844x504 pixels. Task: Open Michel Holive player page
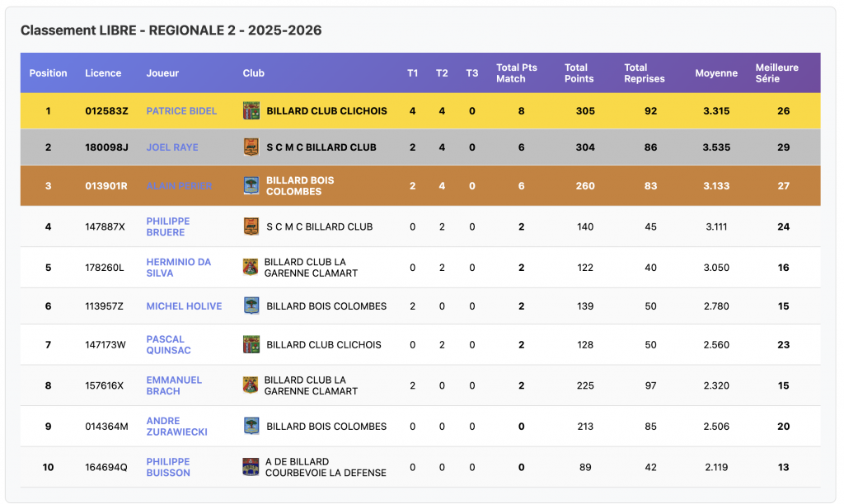[x=184, y=306]
